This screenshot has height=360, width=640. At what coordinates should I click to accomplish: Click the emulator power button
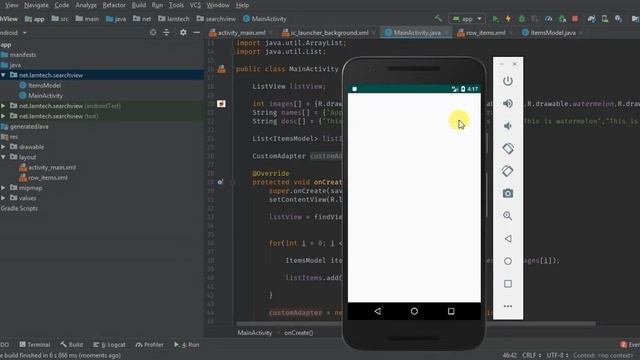coord(508,81)
